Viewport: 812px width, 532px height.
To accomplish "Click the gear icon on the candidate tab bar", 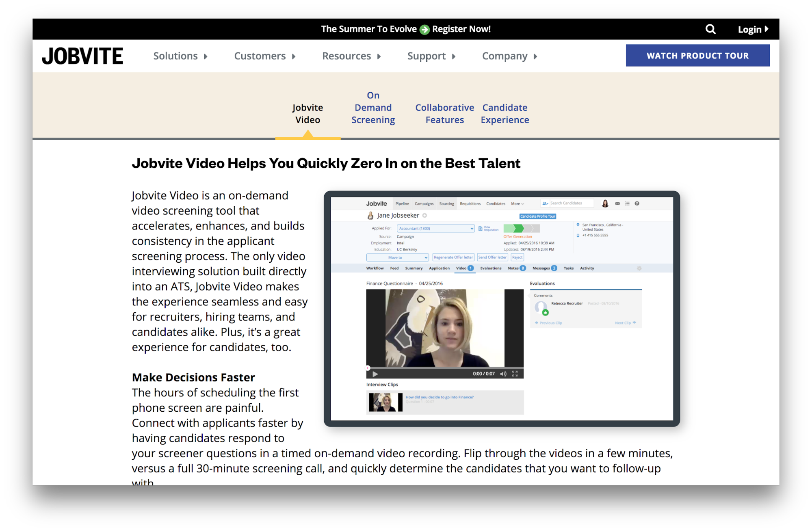I will pyautogui.click(x=639, y=268).
